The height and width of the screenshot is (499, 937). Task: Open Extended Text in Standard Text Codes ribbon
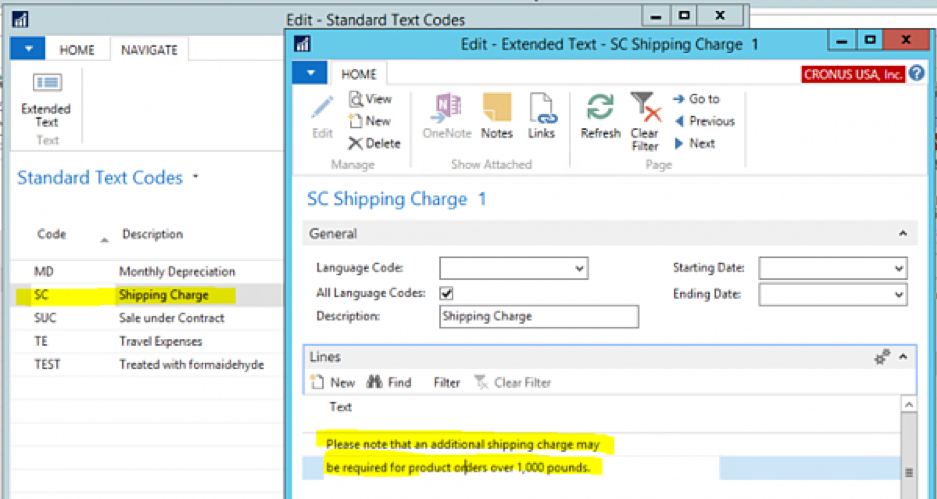click(46, 102)
